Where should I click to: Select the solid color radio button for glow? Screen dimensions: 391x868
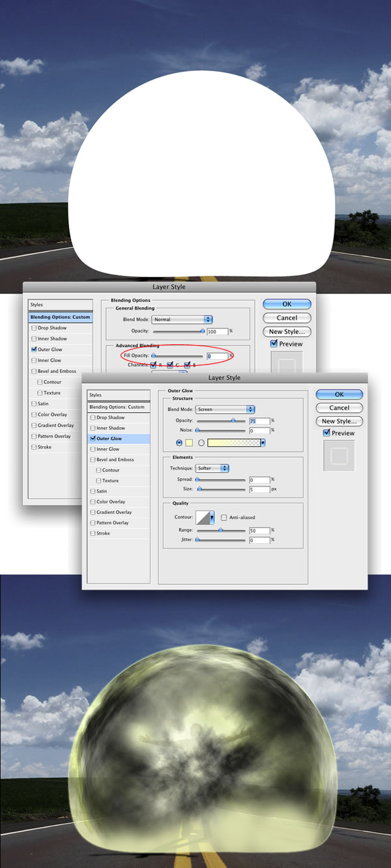click(x=179, y=443)
